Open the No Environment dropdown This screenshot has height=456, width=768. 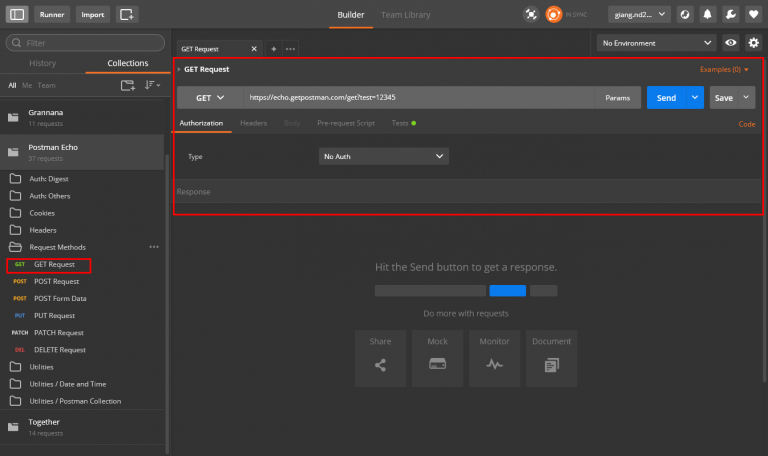pyautogui.click(x=656, y=43)
